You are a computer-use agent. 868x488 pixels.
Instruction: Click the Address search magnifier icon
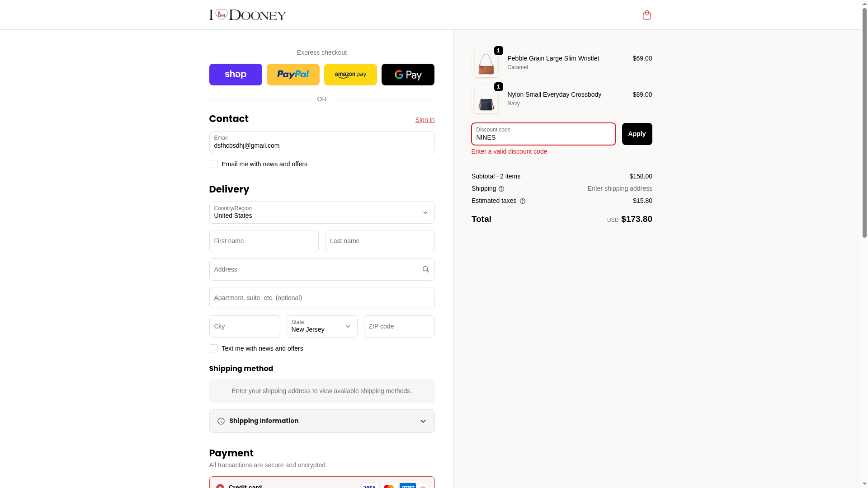coord(425,269)
